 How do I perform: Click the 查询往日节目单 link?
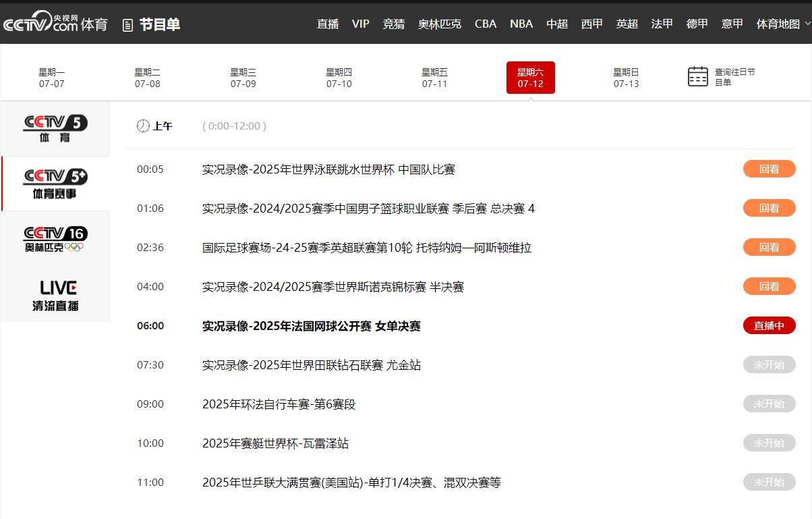tap(734, 77)
